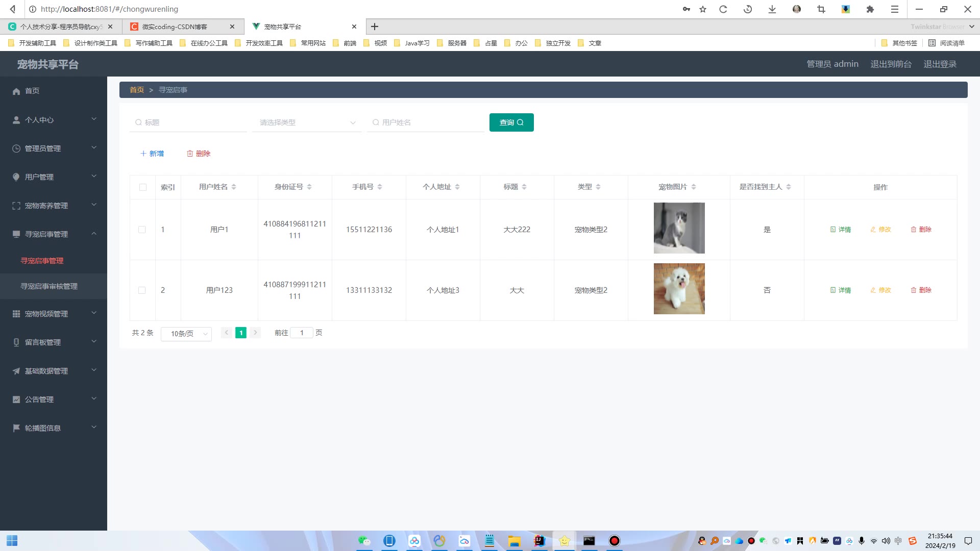The image size is (980, 551).
Task: Click the grey cat pet thumbnail
Action: pos(679,228)
